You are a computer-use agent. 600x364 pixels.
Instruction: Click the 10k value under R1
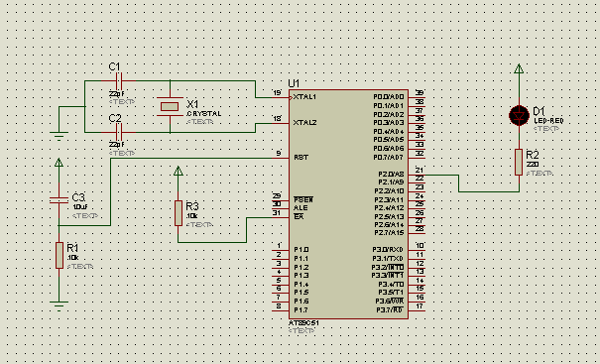(72, 258)
